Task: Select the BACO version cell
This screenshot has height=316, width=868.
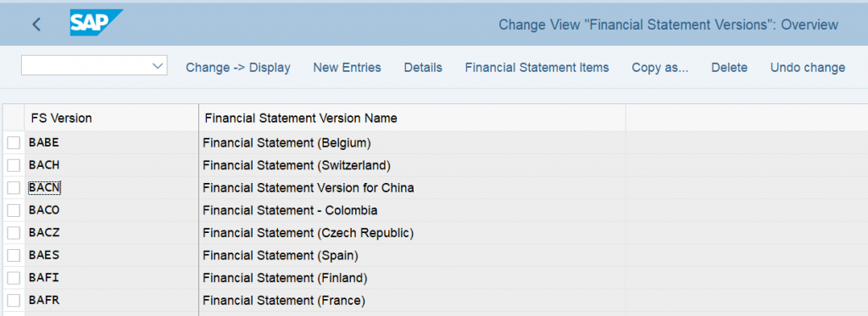Action: pos(113,210)
